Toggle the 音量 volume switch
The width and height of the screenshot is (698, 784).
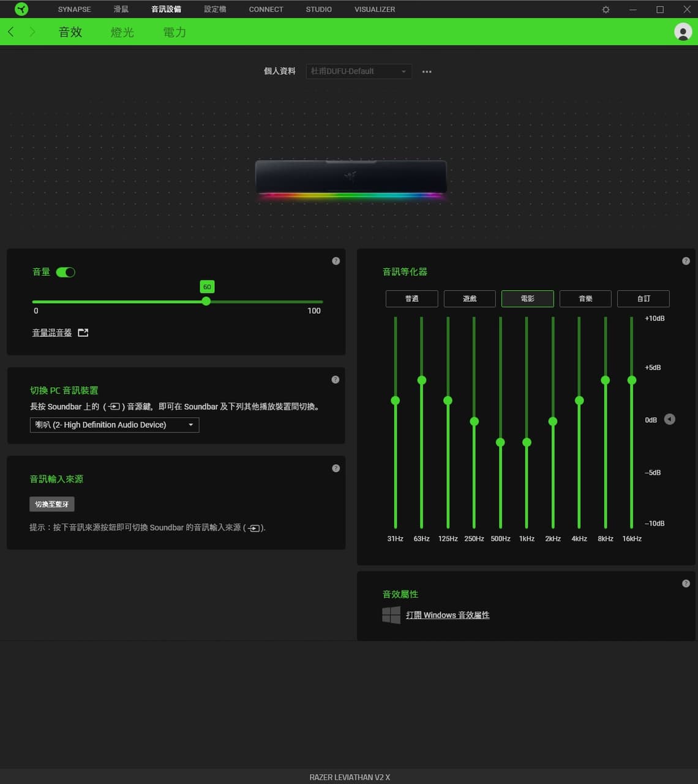(x=66, y=272)
